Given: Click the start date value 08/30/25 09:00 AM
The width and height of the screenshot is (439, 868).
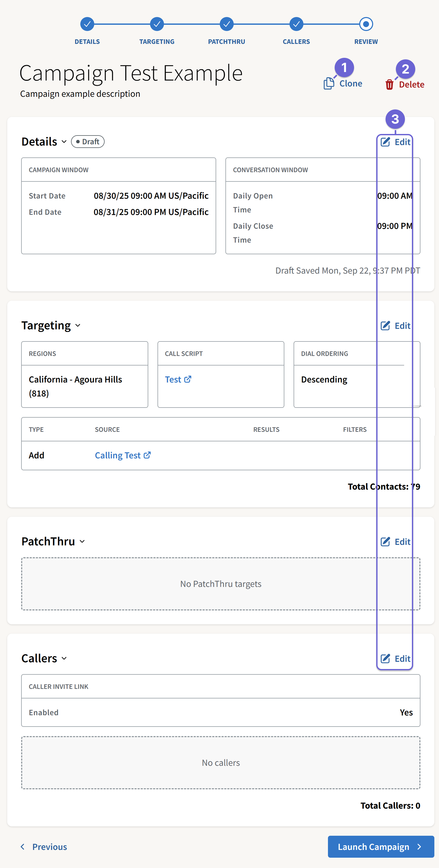Looking at the screenshot, I should pos(151,196).
